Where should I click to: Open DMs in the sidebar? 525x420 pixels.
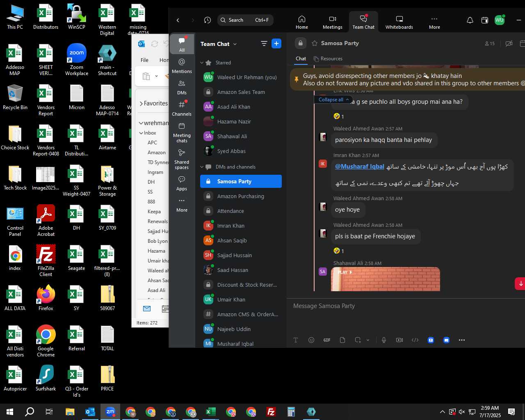182,87
